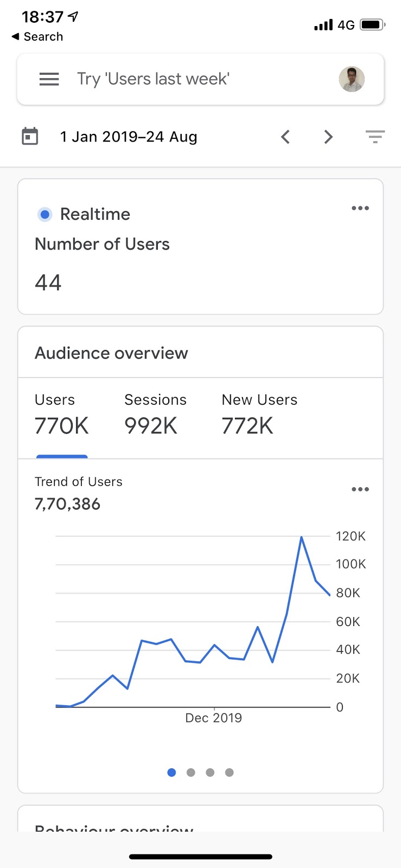Select the first blue page indicator dot
The image size is (401, 868).
click(x=171, y=773)
